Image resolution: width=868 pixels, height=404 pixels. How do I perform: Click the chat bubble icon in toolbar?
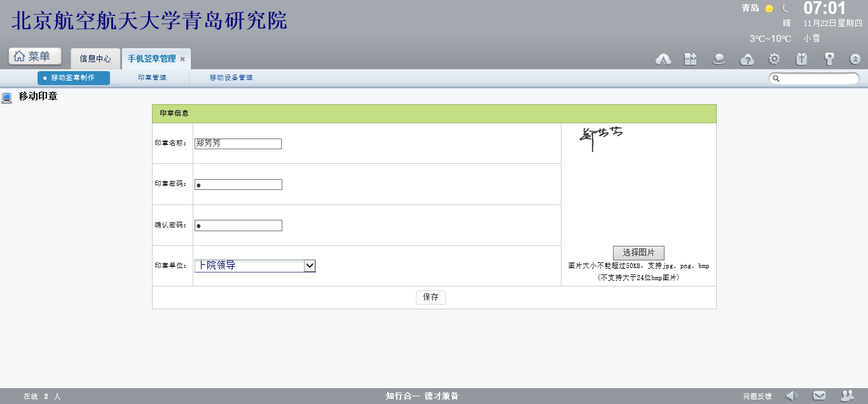[719, 59]
